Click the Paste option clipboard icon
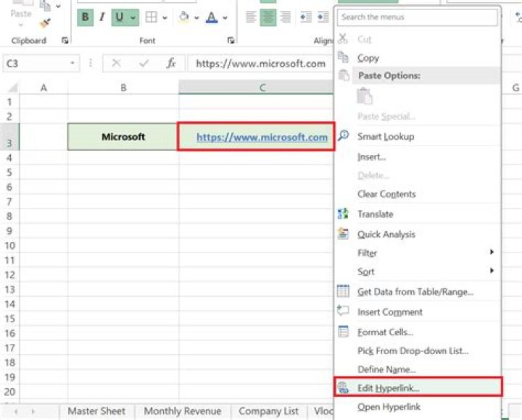This screenshot has width=522, height=420. click(x=365, y=96)
